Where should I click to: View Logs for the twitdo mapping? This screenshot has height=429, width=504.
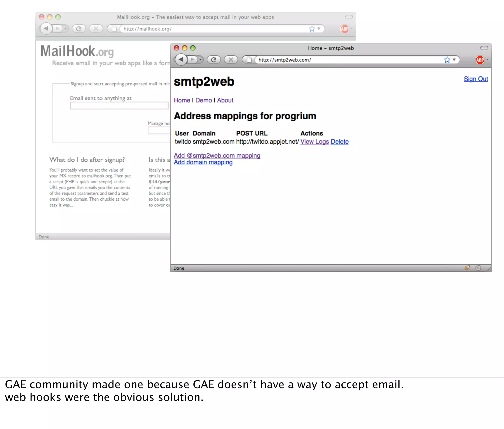tap(314, 142)
